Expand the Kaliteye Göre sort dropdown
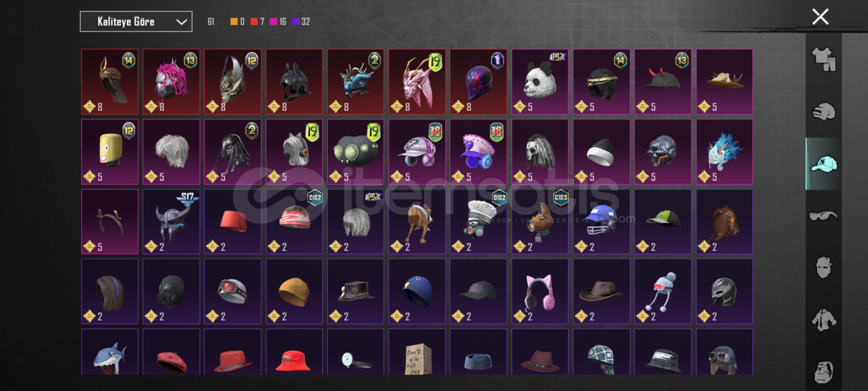 [x=136, y=22]
